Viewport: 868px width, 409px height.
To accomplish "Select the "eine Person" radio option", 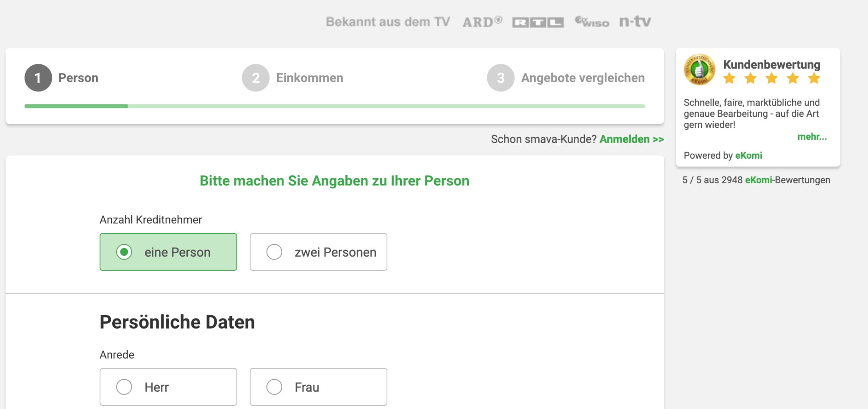I will coord(124,252).
